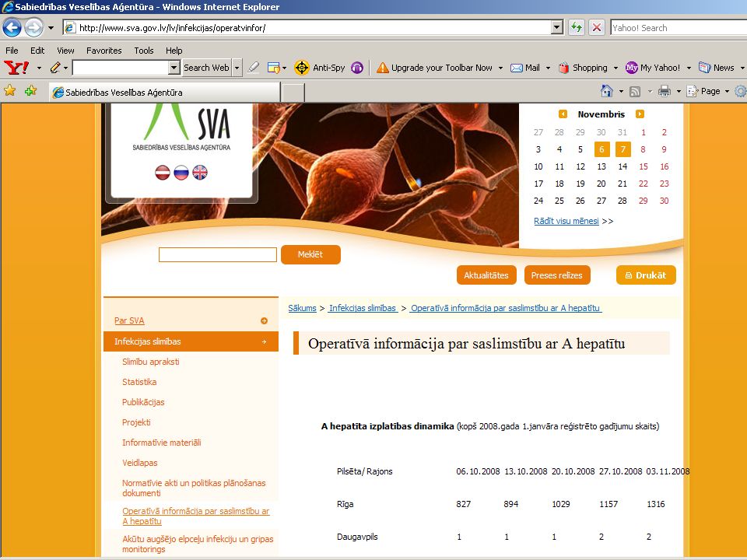Open the recent pages dropdown arrow
Screen dimensions: 747x560
click(51, 28)
